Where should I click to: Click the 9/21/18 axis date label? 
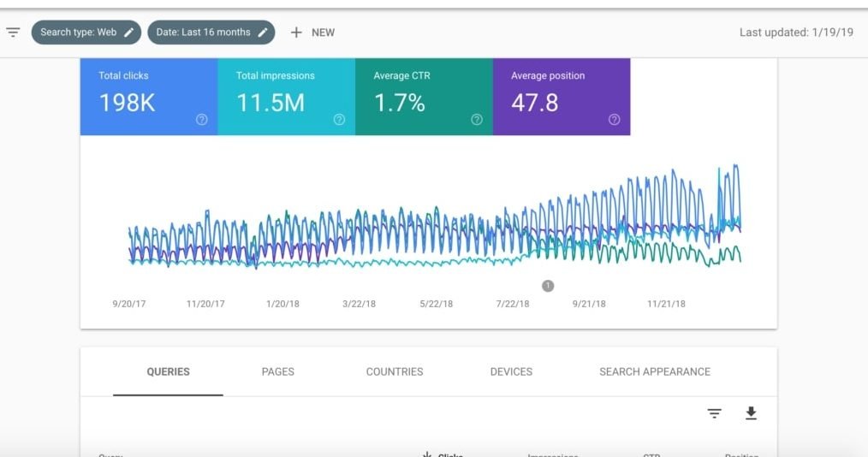click(x=589, y=304)
